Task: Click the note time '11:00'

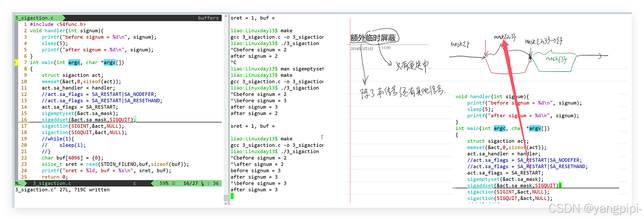Action: [x=386, y=48]
